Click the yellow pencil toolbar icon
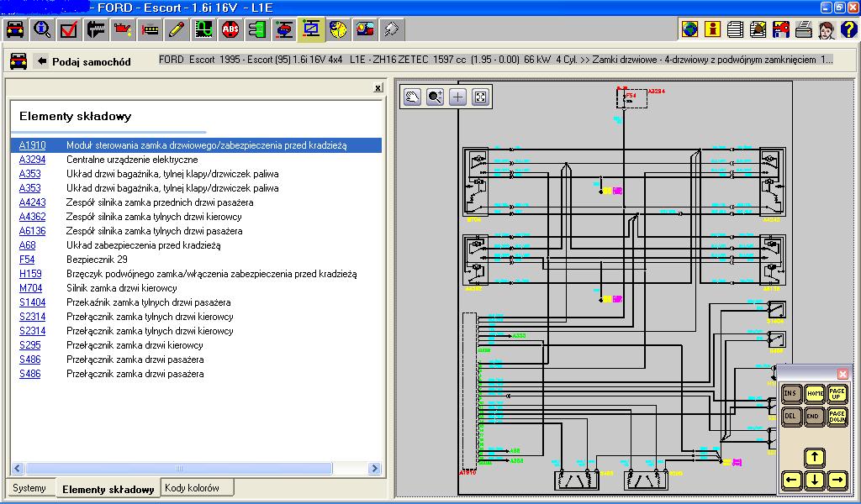Image resolution: width=861 pixels, height=504 pixels. 177,29
